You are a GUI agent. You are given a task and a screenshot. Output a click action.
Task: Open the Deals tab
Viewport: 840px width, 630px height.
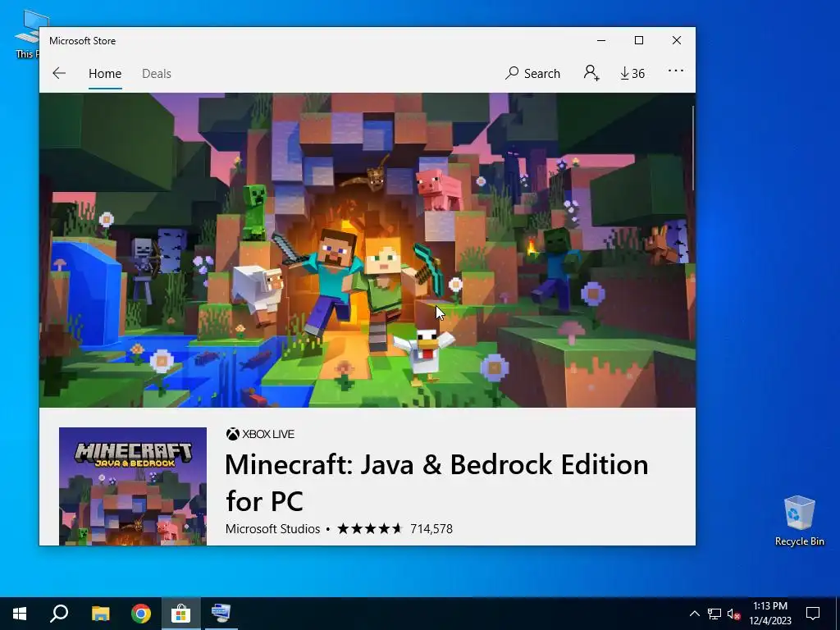tap(157, 73)
